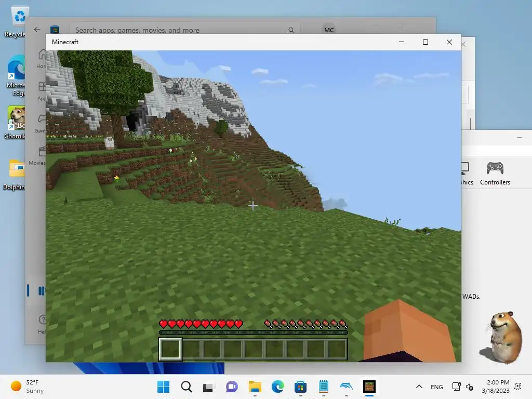Open taskbar Search
The height and width of the screenshot is (399, 532).
[x=187, y=387]
